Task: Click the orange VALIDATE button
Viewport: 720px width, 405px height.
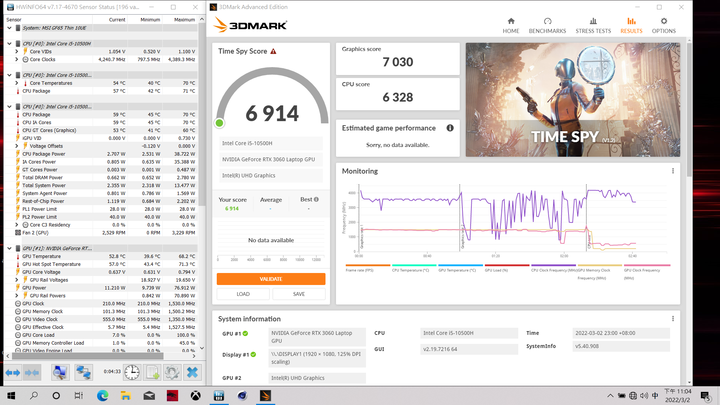Action: [x=271, y=279]
